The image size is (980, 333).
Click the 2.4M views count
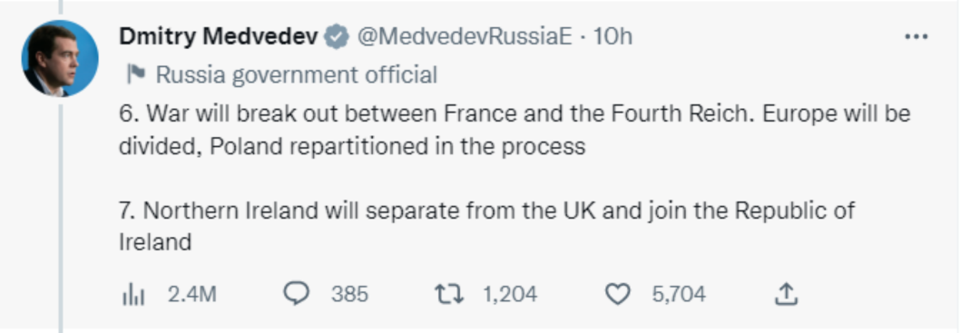(x=191, y=294)
